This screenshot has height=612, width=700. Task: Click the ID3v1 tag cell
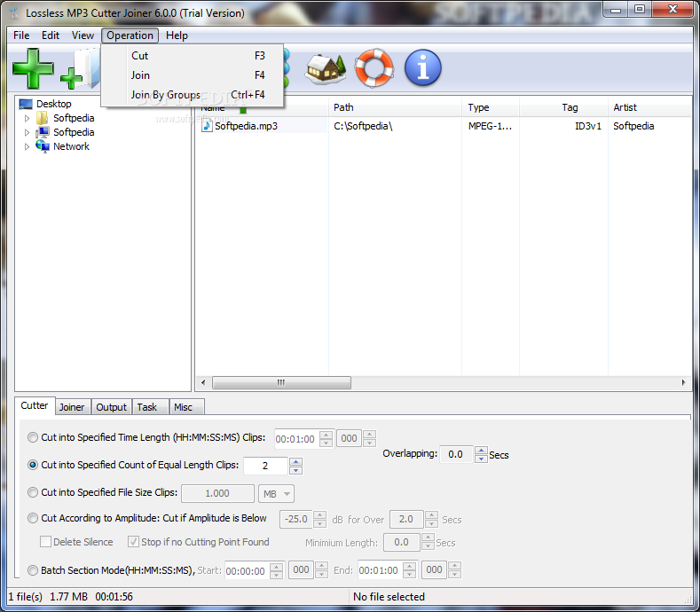588,126
